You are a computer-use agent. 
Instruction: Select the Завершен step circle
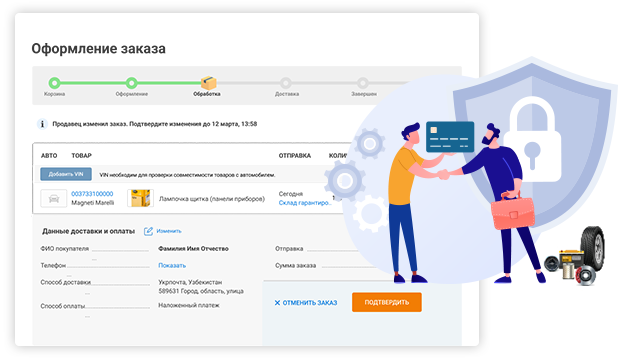pos(363,83)
